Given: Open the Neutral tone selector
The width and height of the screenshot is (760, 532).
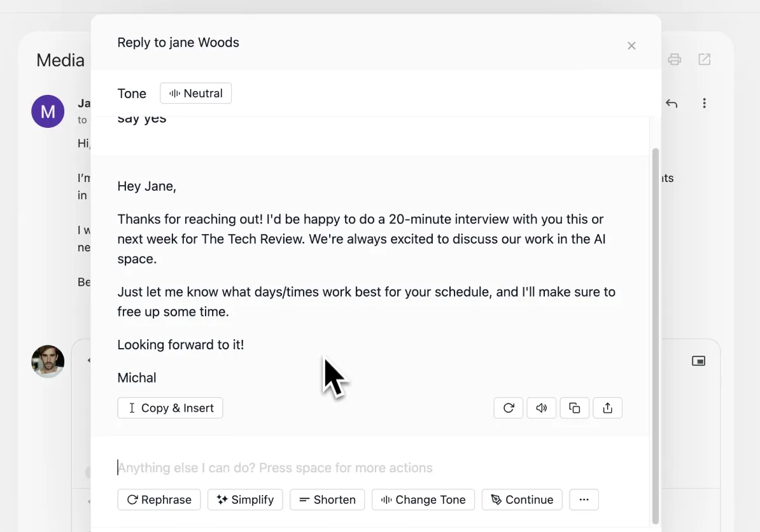Looking at the screenshot, I should (196, 93).
